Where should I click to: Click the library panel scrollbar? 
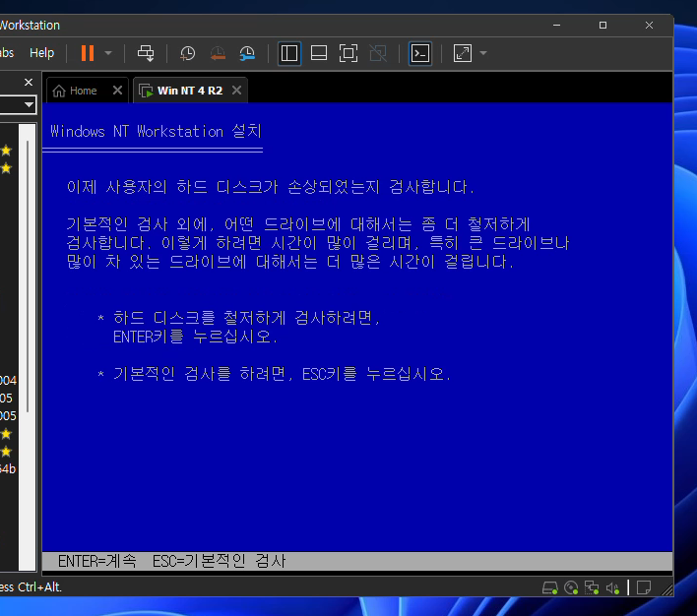point(28,276)
